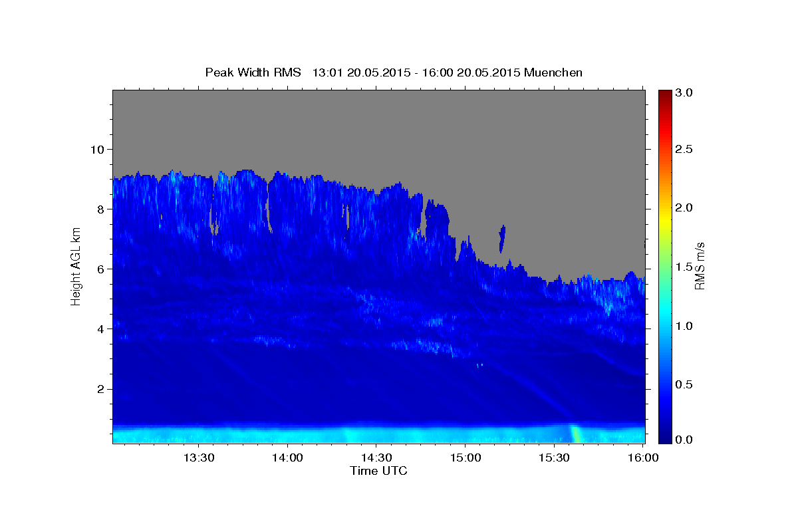
Task: Click the height tick label 2
Action: click(102, 389)
